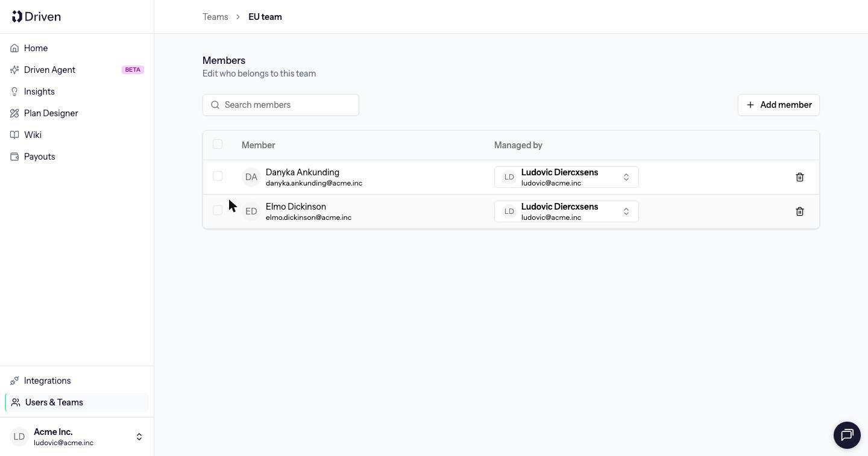Open Elmo's Managed by dropdown
This screenshot has height=456, width=868.
(567, 211)
